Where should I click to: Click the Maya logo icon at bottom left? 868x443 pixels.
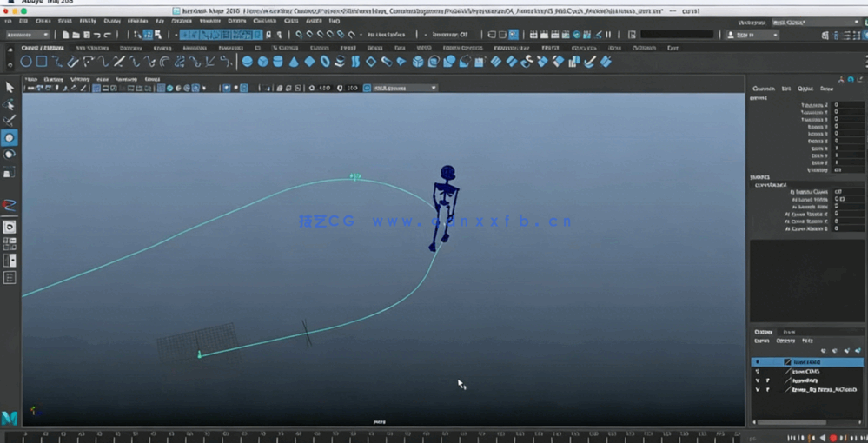coord(10,418)
